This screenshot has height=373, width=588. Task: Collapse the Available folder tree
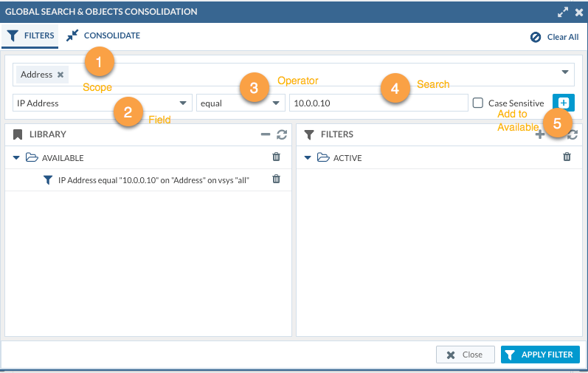point(16,158)
